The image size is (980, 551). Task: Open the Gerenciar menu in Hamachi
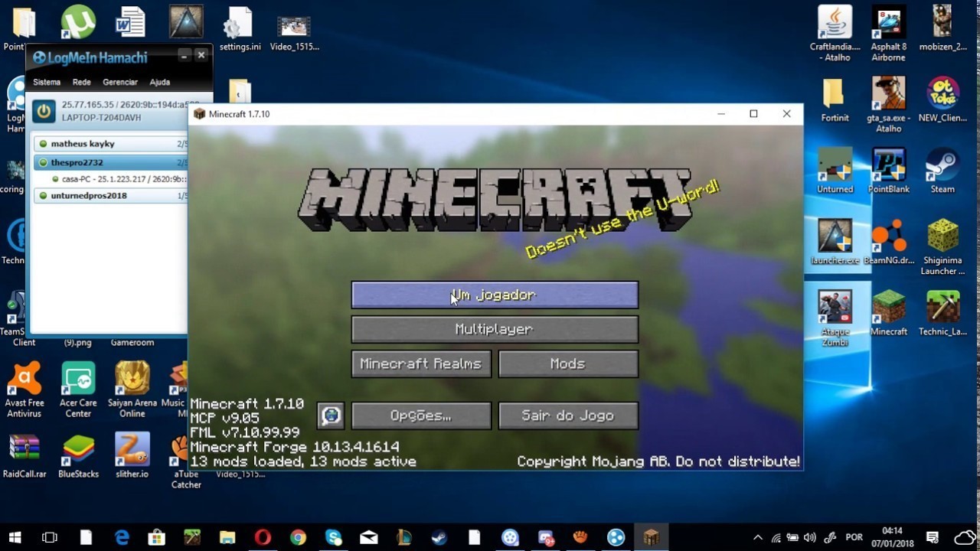coord(120,82)
